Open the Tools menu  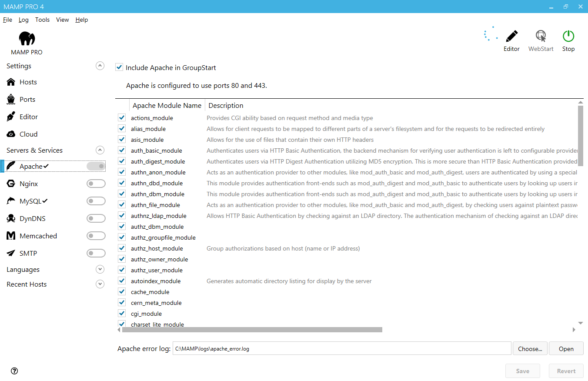[x=42, y=20]
